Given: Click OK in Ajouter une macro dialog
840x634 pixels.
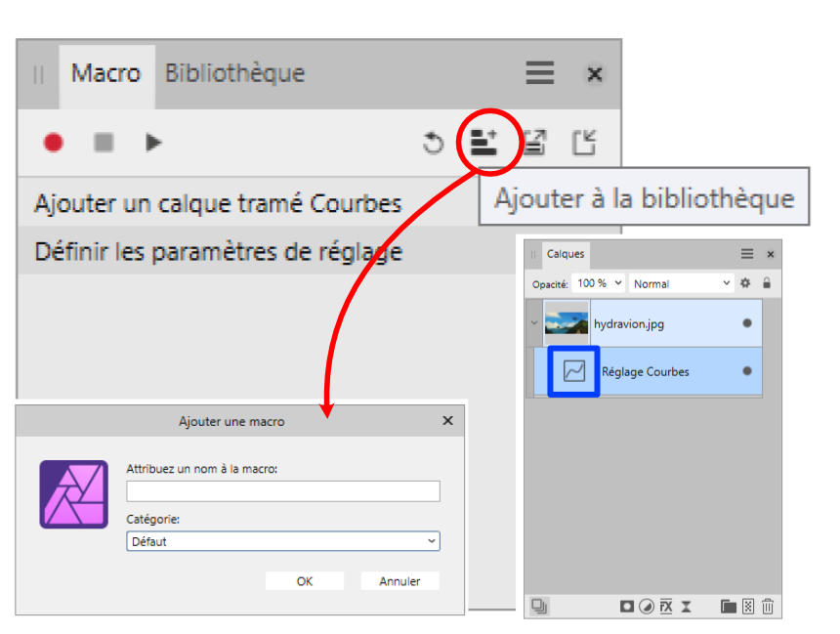Looking at the screenshot, I should [x=305, y=581].
